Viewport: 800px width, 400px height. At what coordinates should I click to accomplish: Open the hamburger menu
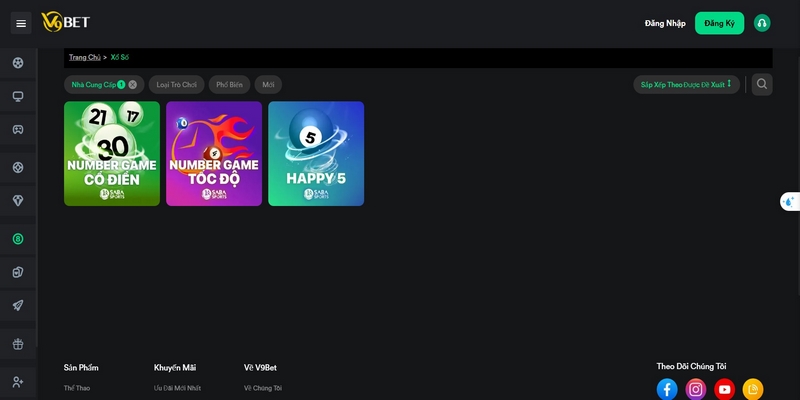tap(21, 23)
